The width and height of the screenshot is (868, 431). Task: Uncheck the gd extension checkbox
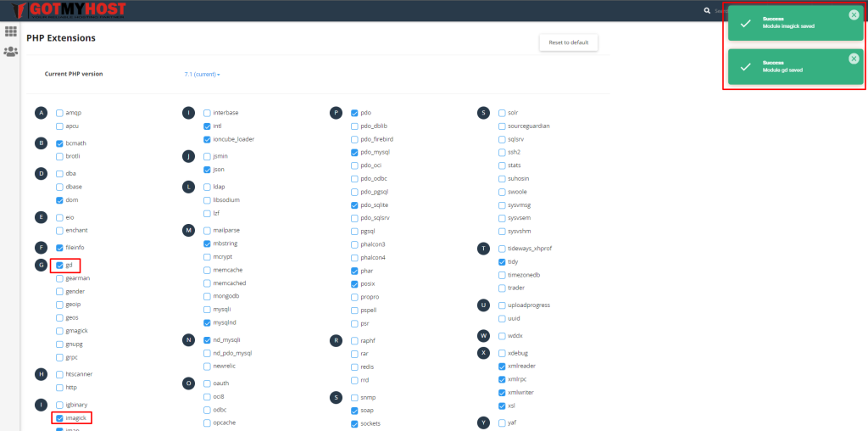59,266
